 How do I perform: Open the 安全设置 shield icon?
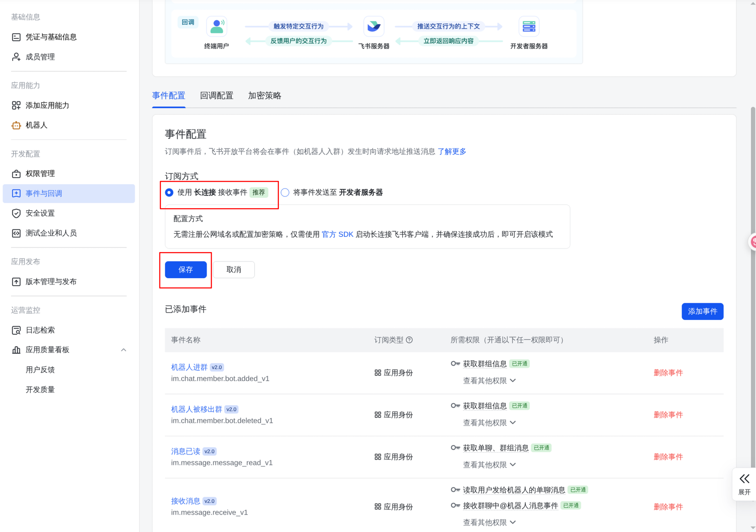(x=16, y=213)
